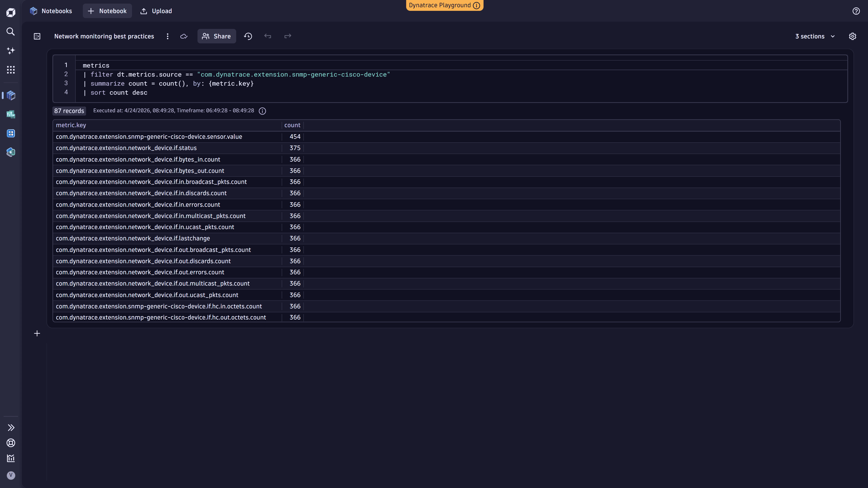The image size is (868, 488).
Task: Click the execution info icon
Action: pos(262,111)
